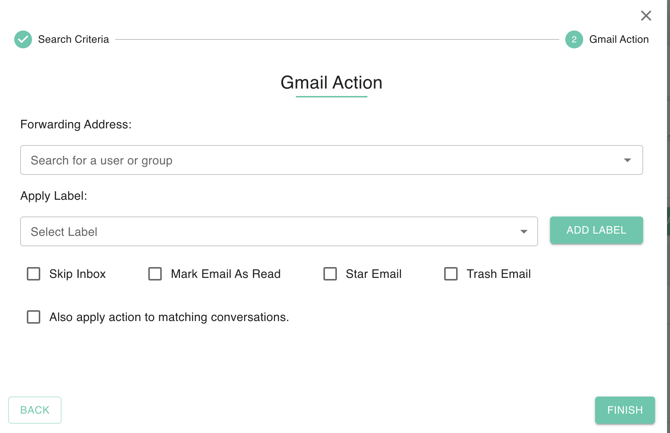The width and height of the screenshot is (670, 433).
Task: Click the BACK button
Action: coord(35,410)
